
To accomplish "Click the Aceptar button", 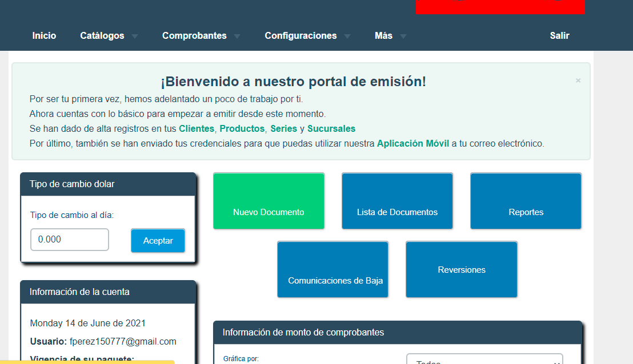I will pyautogui.click(x=158, y=240).
